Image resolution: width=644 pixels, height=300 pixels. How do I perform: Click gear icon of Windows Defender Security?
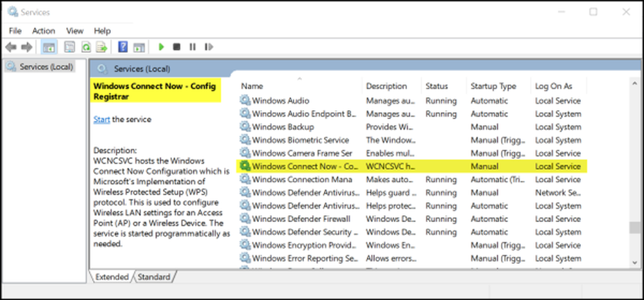tap(245, 232)
